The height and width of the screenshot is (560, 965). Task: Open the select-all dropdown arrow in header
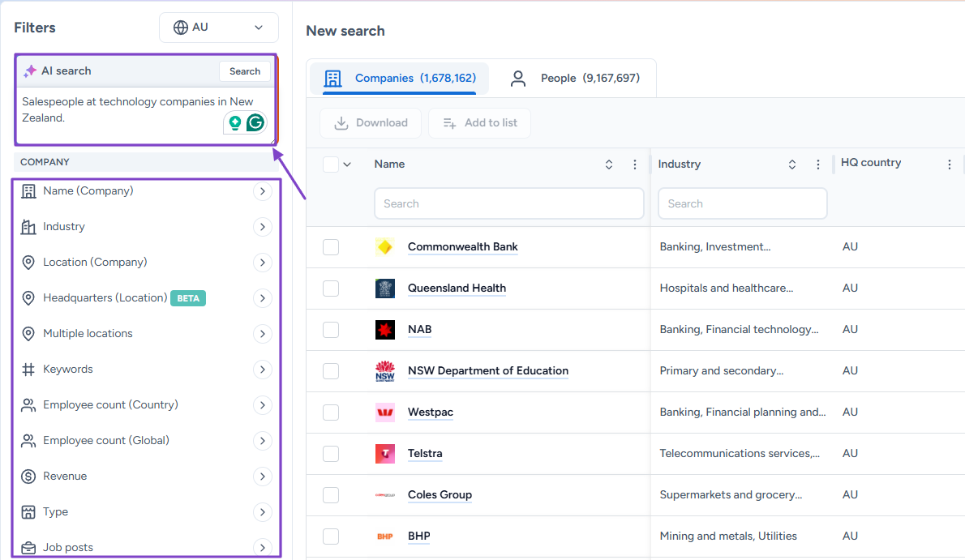tap(347, 165)
